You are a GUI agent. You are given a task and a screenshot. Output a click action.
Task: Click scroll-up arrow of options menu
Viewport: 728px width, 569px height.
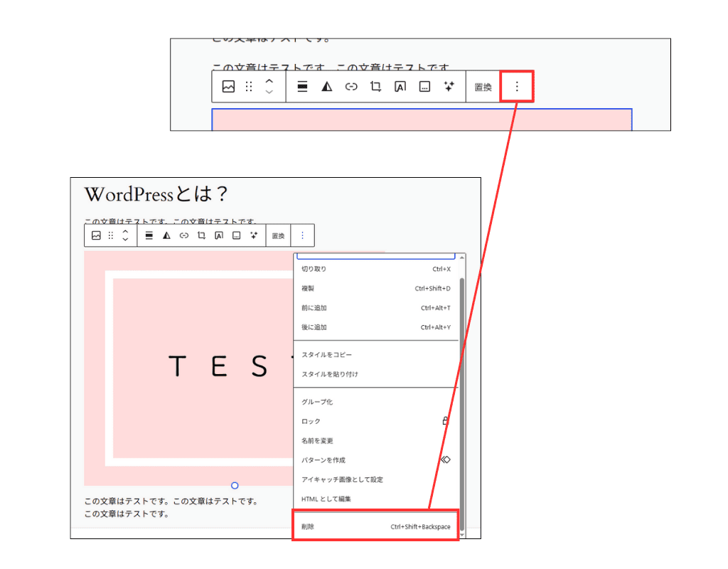coord(462,257)
